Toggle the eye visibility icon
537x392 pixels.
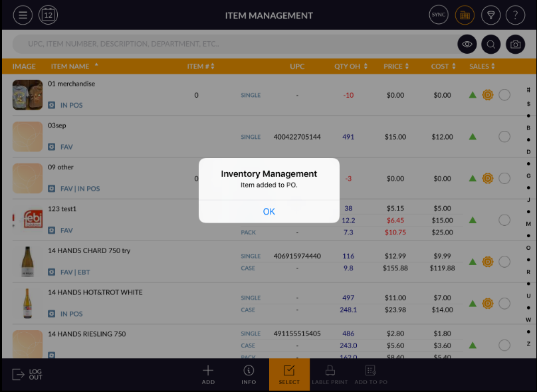point(467,45)
